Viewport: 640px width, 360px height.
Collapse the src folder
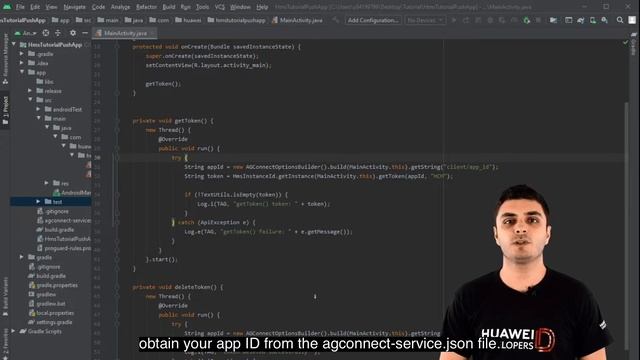[x=30, y=100]
